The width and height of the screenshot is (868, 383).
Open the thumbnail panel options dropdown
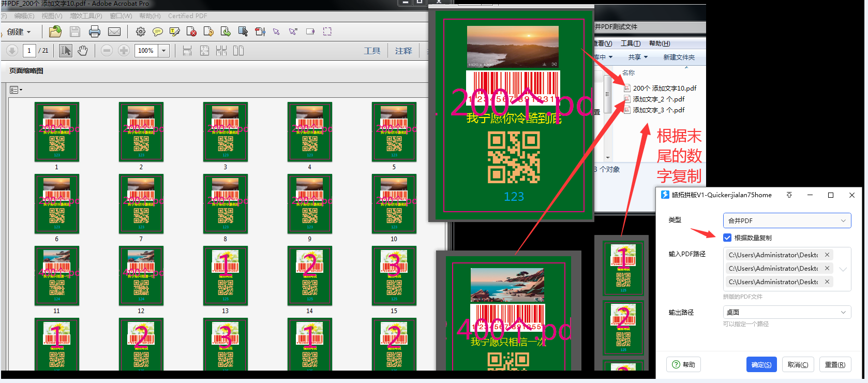pos(16,90)
